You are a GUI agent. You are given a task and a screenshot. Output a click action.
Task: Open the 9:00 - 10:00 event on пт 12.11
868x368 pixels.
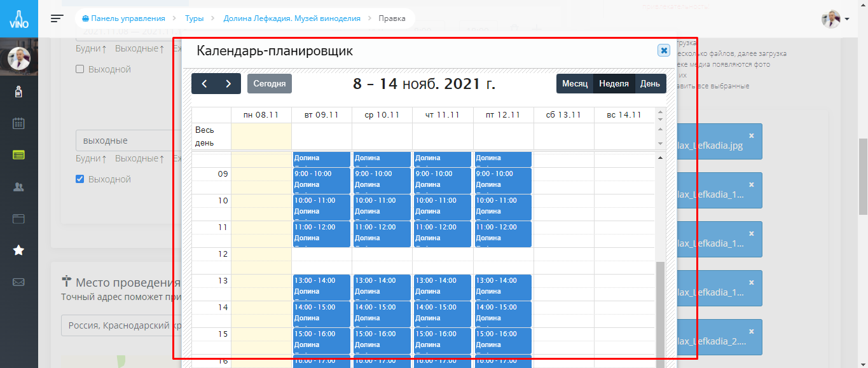click(x=503, y=181)
